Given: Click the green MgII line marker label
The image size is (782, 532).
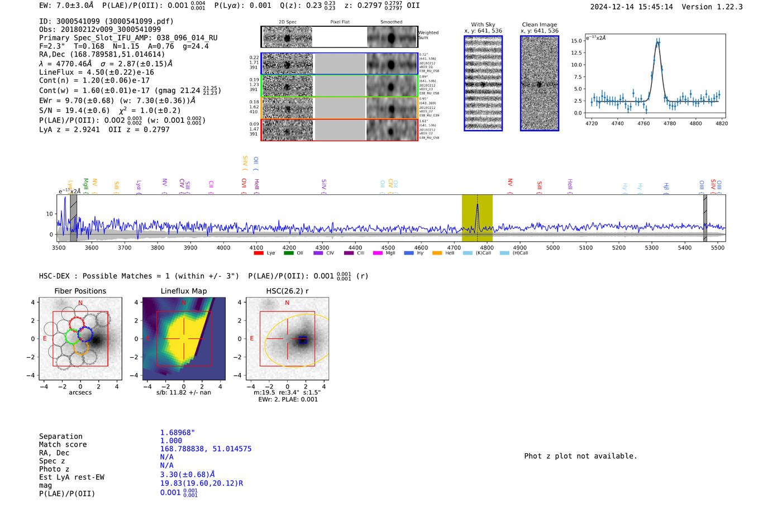Looking at the screenshot, I should pyautogui.click(x=85, y=184).
